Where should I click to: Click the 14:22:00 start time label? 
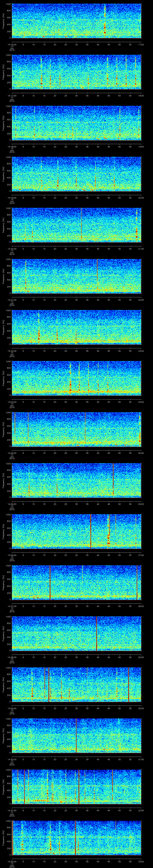tap(12, 351)
